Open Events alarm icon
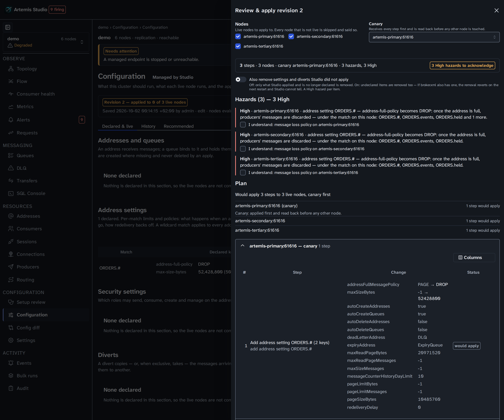The image size is (504, 420). point(11,363)
